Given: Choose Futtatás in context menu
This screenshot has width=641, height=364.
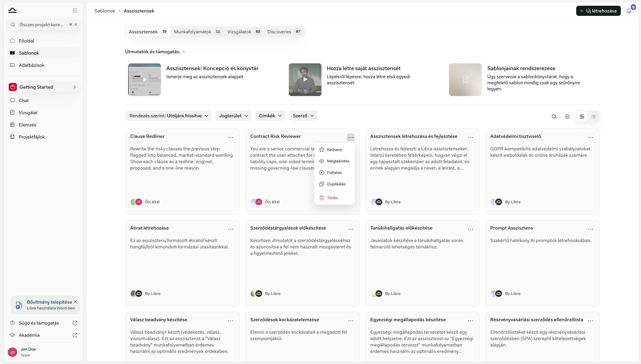Looking at the screenshot, I should 334,173.
